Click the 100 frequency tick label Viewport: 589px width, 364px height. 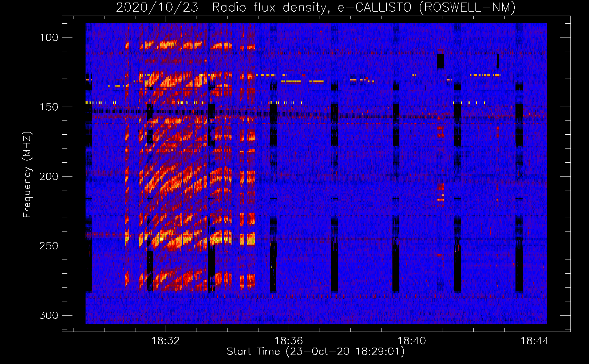pos(49,37)
